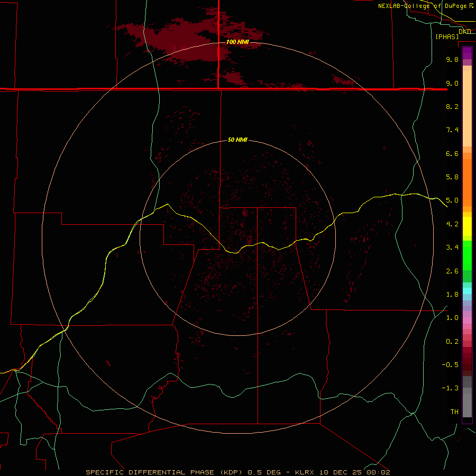Click the cyan segment of the color bar
Screen dimensions: 476x476
click(467, 291)
